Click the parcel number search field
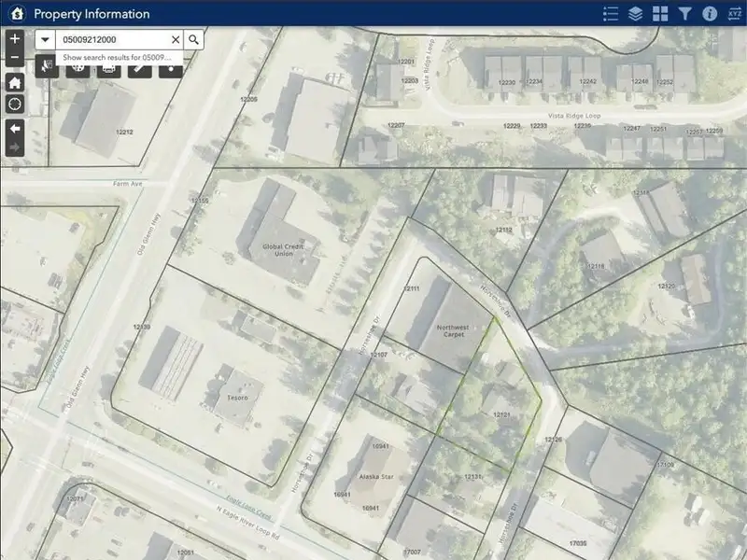 [x=112, y=40]
